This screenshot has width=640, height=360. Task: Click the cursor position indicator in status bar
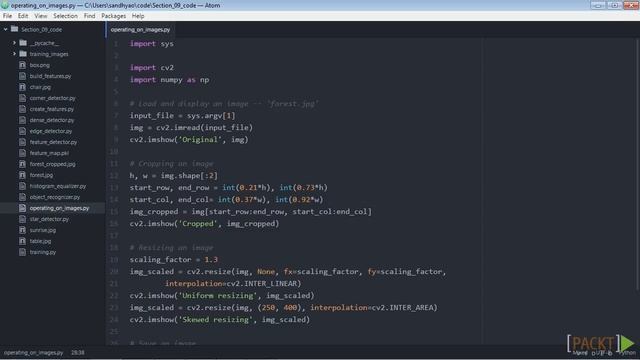(x=78, y=353)
